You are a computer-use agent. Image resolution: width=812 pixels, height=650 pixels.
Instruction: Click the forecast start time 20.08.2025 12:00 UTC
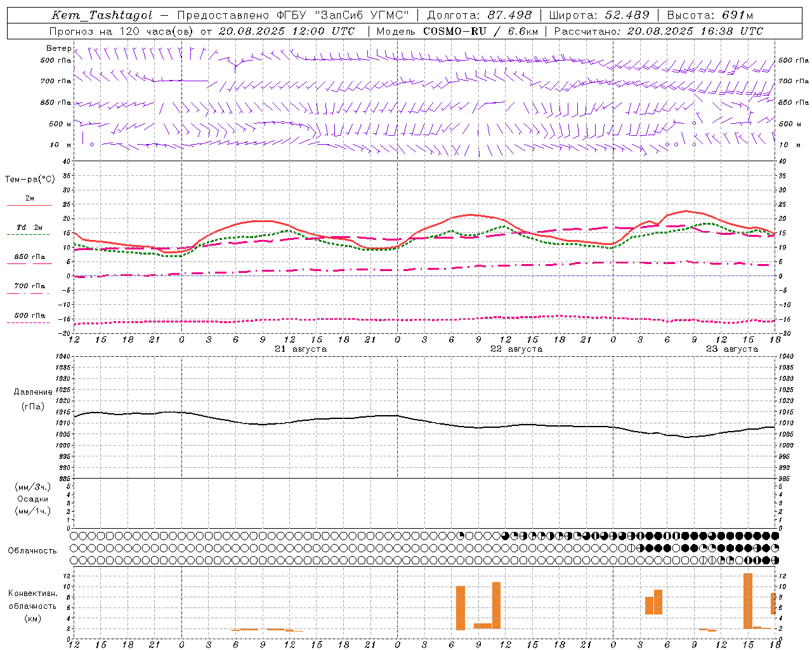pyautogui.click(x=287, y=31)
